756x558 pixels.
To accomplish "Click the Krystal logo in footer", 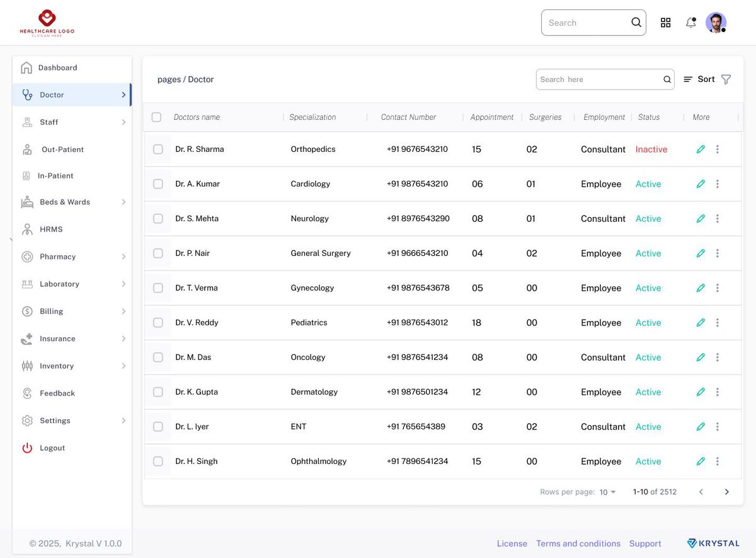I will coord(713,543).
